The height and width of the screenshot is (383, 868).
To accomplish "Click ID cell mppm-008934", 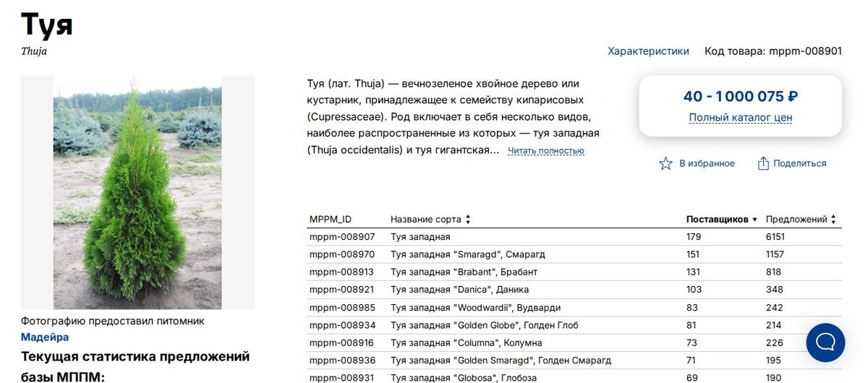I will click(342, 325).
